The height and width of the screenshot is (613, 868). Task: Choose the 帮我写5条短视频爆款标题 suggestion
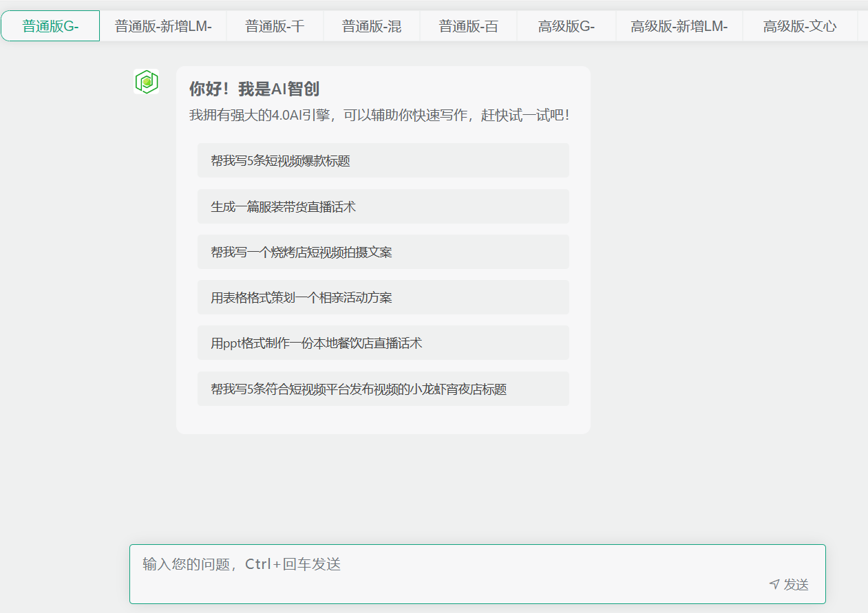383,161
